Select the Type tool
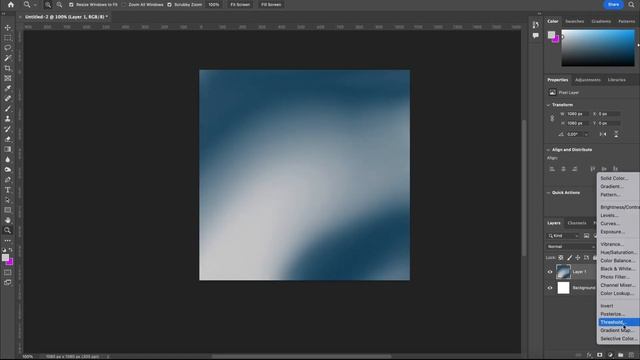640x360 pixels. tap(8, 190)
